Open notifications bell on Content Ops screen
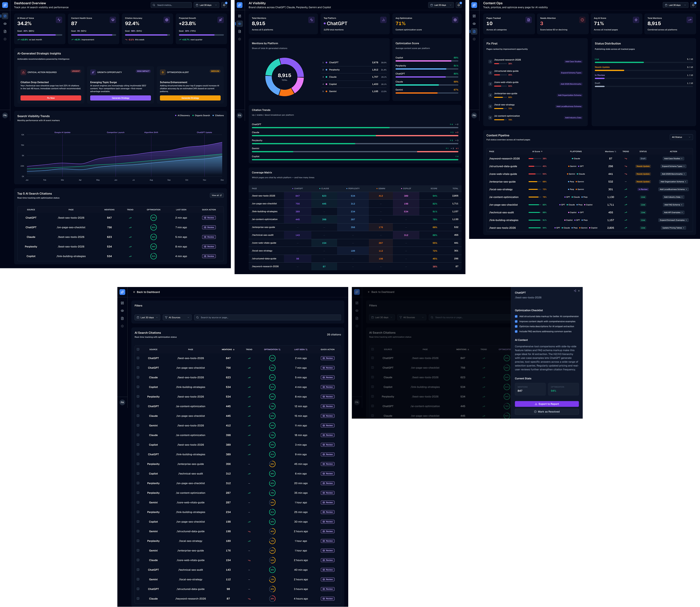Screen dimensions: 700x607 693,5
